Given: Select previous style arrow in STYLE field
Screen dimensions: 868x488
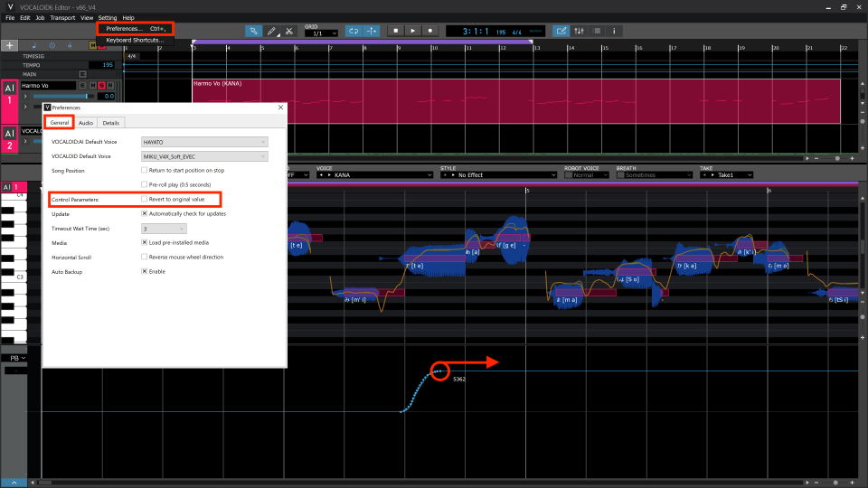Looking at the screenshot, I should tap(445, 174).
